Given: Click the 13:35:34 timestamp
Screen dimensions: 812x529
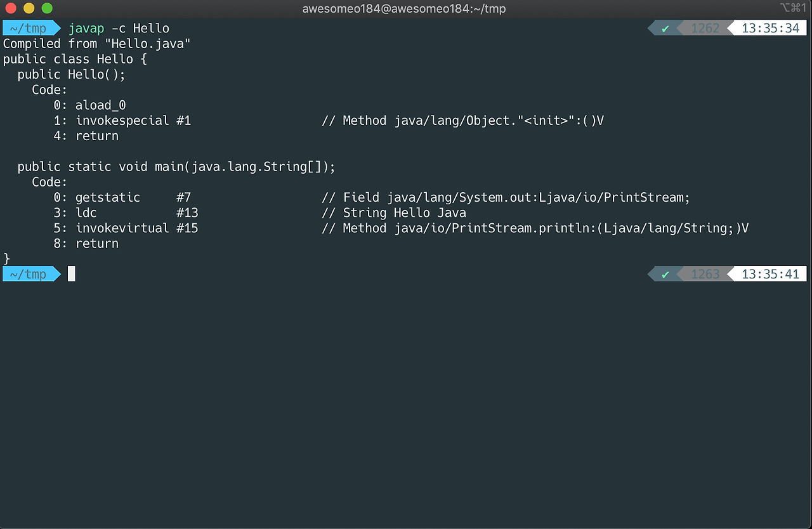Looking at the screenshot, I should coord(770,29).
